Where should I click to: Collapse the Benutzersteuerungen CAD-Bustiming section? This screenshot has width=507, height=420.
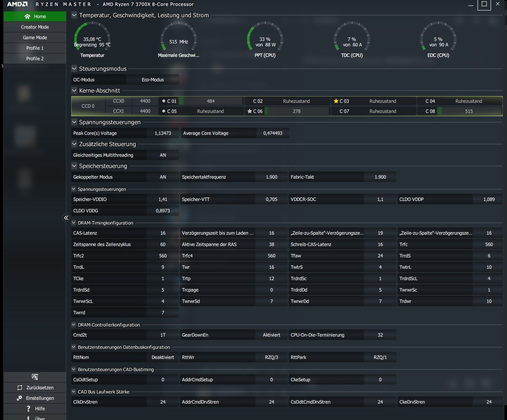[x=74, y=369]
